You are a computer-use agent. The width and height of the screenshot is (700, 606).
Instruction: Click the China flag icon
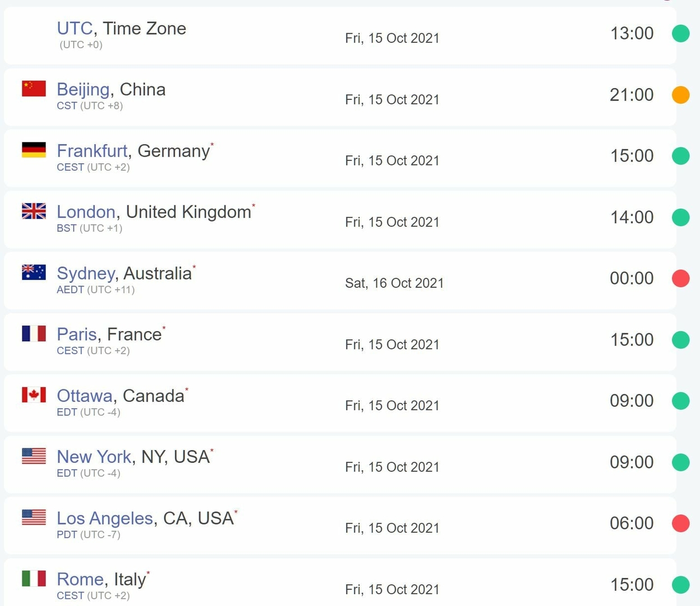coord(34,89)
